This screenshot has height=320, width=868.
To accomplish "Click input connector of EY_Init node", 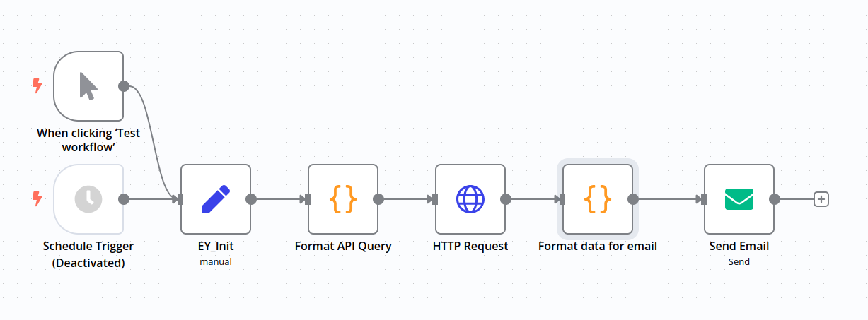I will 180,199.
